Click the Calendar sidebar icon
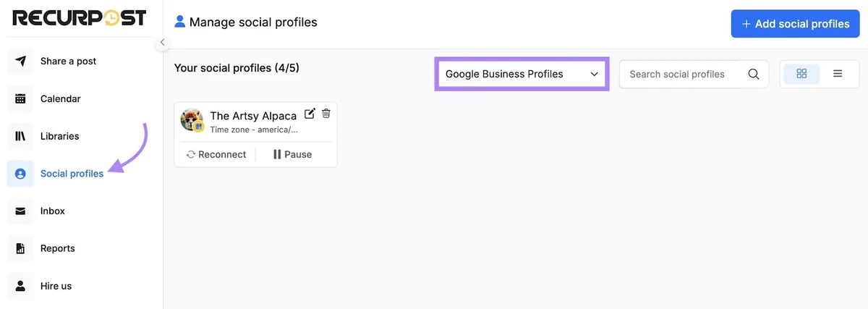This screenshot has height=309, width=868. click(x=20, y=98)
